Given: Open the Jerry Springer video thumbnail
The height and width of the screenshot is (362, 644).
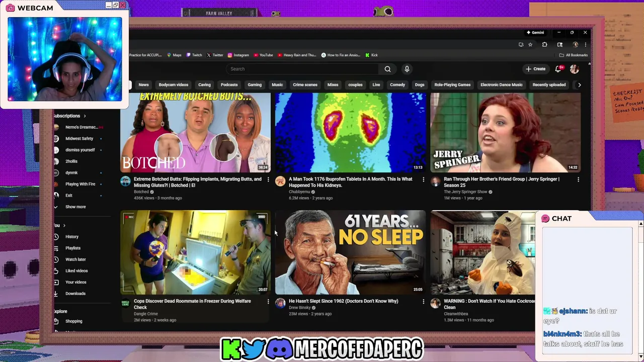Looking at the screenshot, I should click(505, 132).
